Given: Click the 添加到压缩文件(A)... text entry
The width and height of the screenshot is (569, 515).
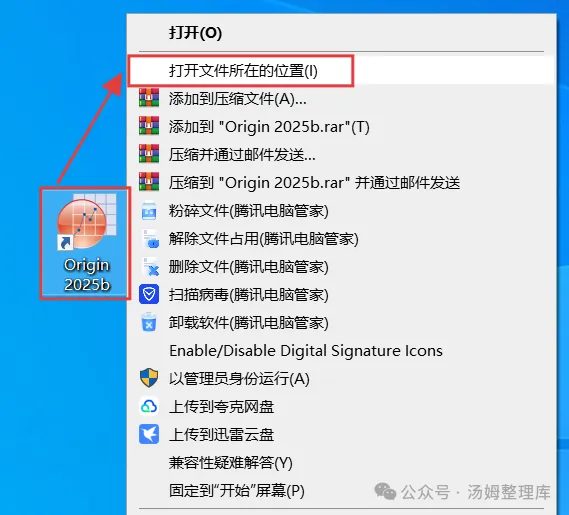Looking at the screenshot, I should 238,98.
